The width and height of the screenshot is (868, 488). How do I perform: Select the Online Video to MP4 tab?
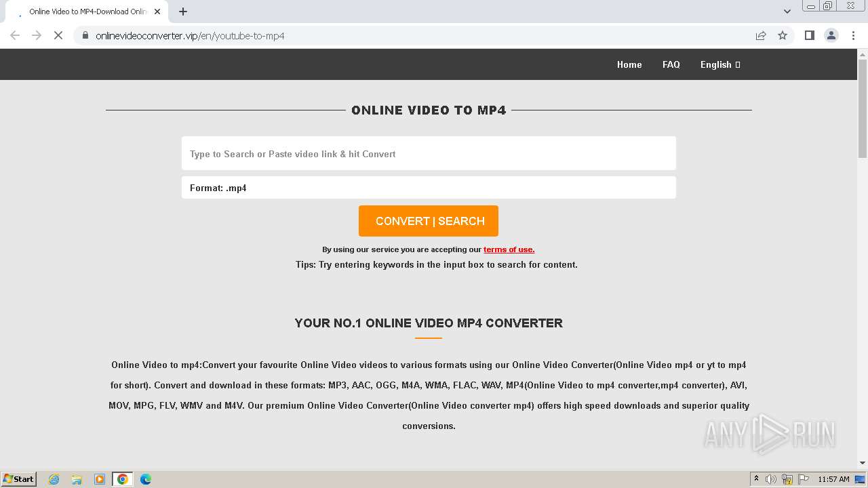click(87, 12)
